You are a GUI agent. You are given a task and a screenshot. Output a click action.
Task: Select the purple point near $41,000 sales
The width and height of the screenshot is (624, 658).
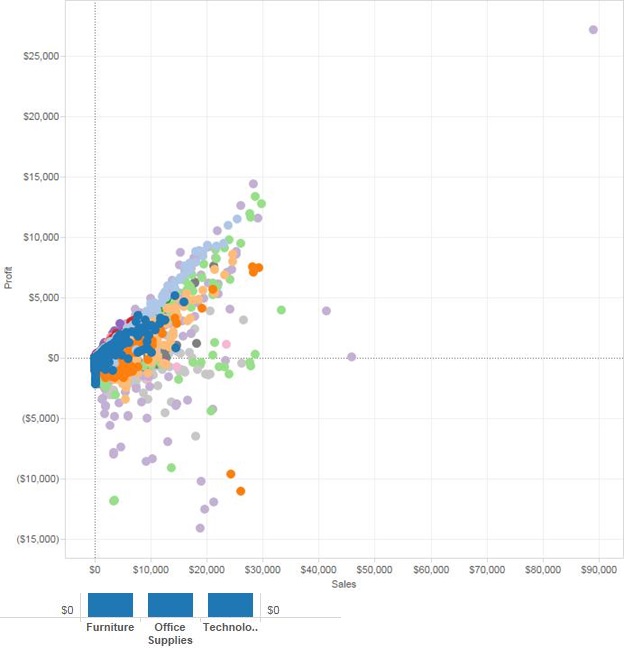pos(326,311)
